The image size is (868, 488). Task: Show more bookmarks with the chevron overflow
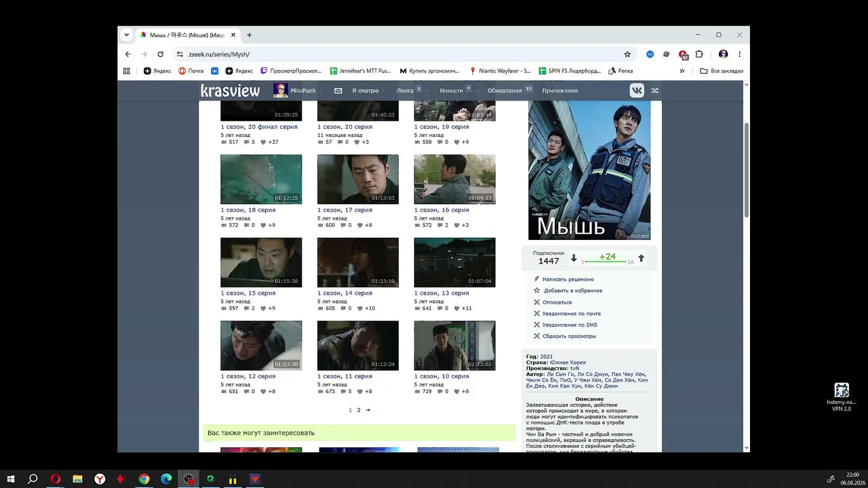(682, 70)
